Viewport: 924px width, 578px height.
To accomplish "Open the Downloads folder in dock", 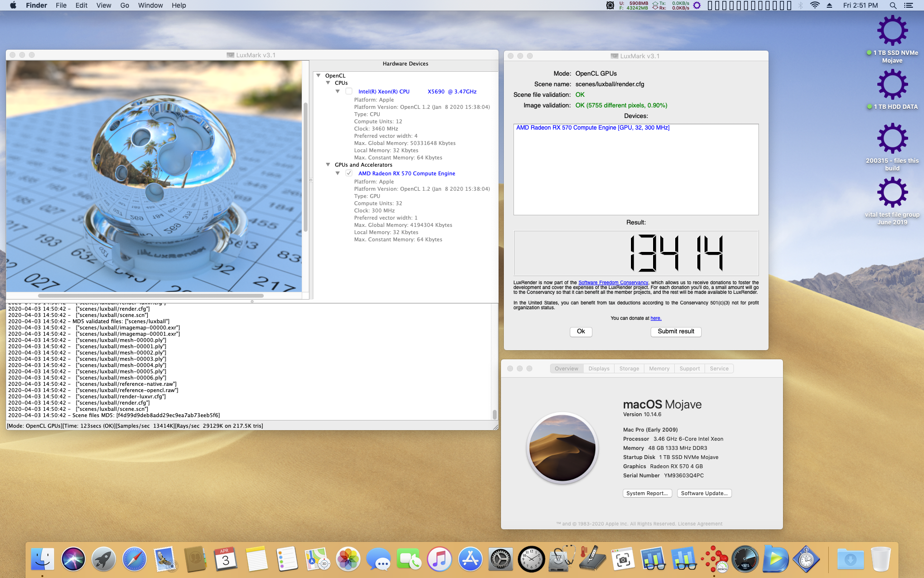I will (x=850, y=559).
